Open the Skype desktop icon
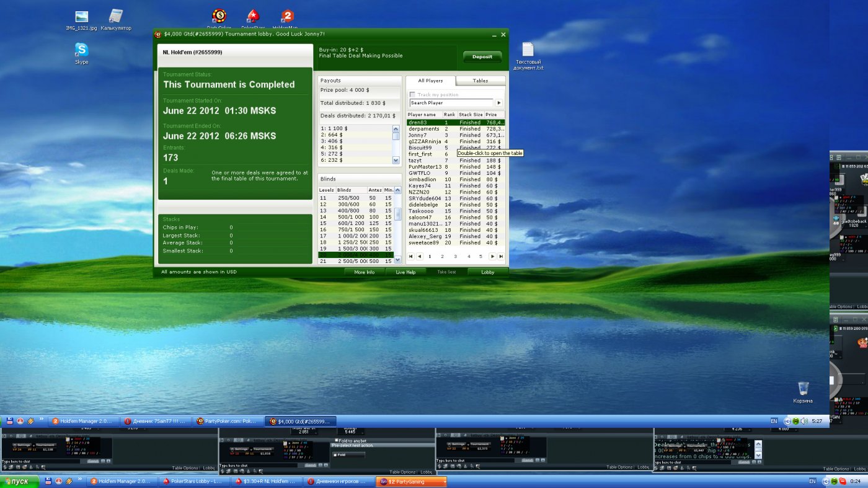This screenshot has width=868, height=488. tap(81, 51)
